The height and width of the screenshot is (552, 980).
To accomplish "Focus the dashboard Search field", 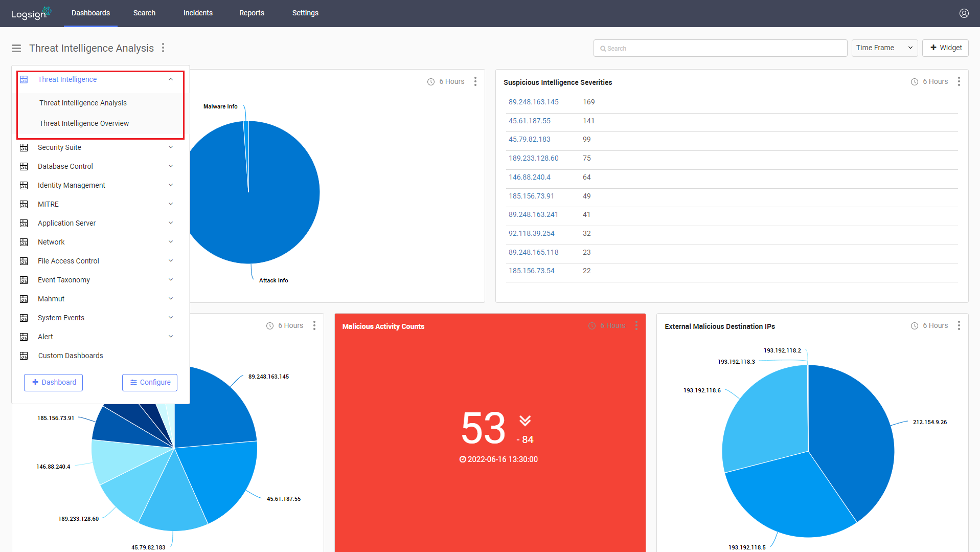I will [x=720, y=48].
